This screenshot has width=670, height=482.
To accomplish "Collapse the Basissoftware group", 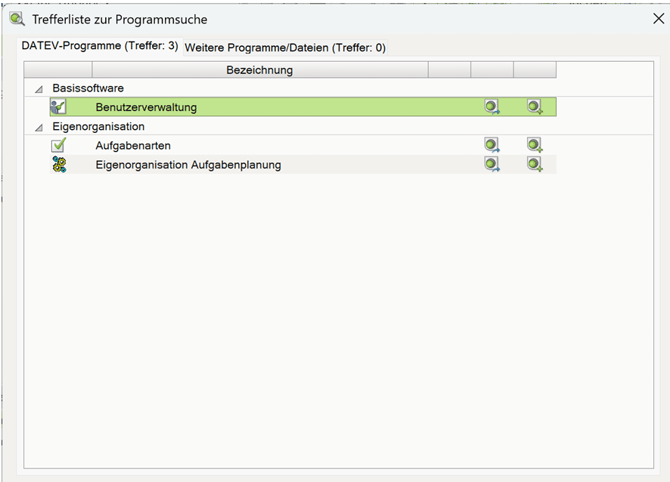I will click(x=39, y=89).
